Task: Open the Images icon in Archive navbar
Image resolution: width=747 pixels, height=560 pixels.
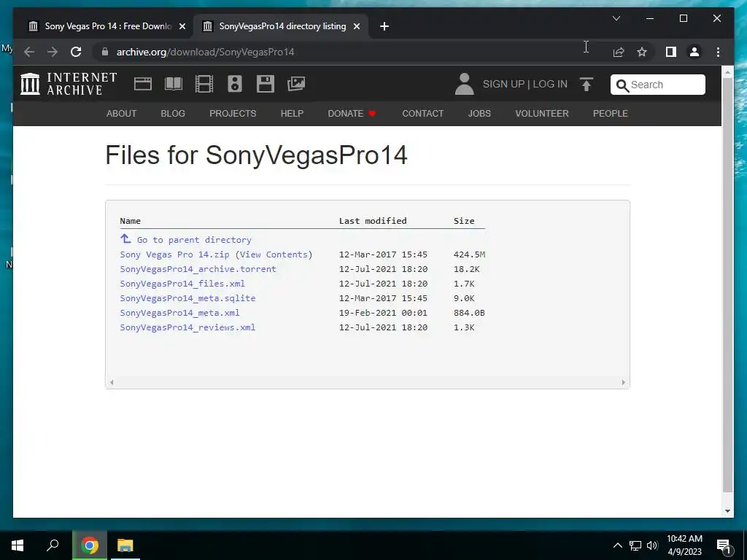Action: click(x=296, y=84)
